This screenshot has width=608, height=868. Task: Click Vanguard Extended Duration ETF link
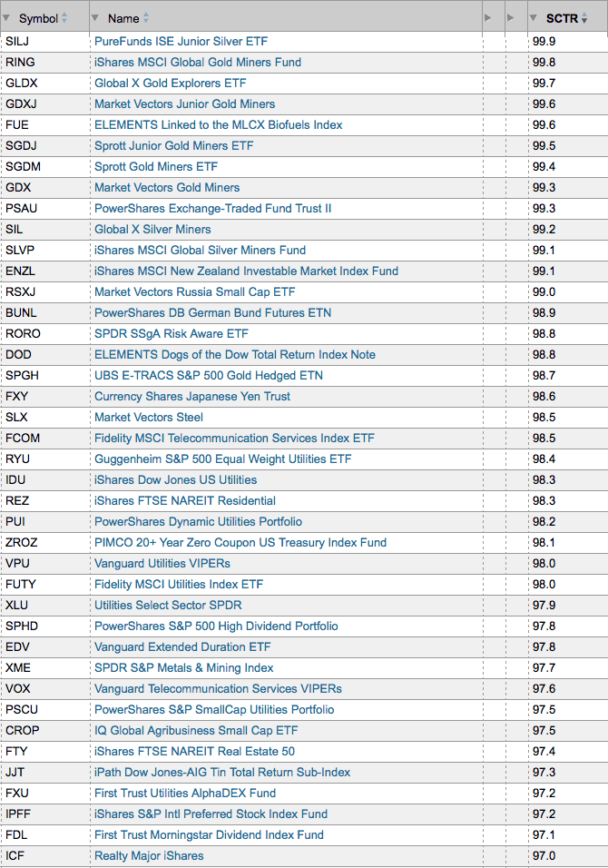182,647
